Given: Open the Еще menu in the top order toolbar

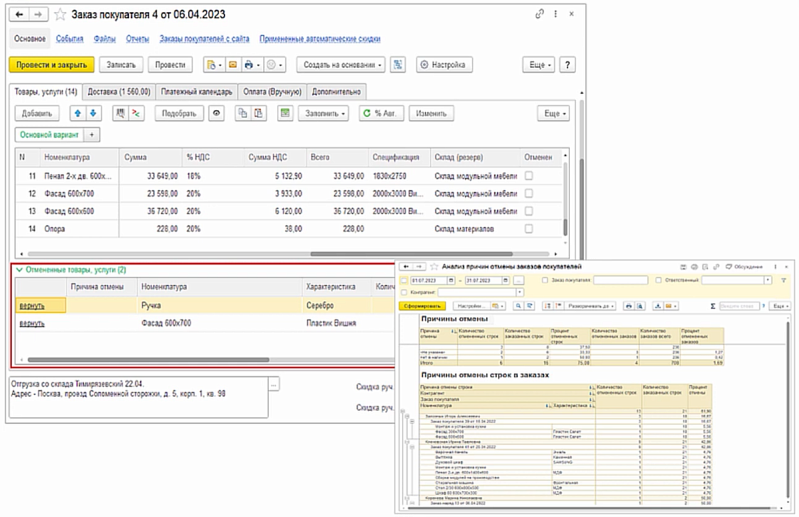Looking at the screenshot, I should (539, 65).
